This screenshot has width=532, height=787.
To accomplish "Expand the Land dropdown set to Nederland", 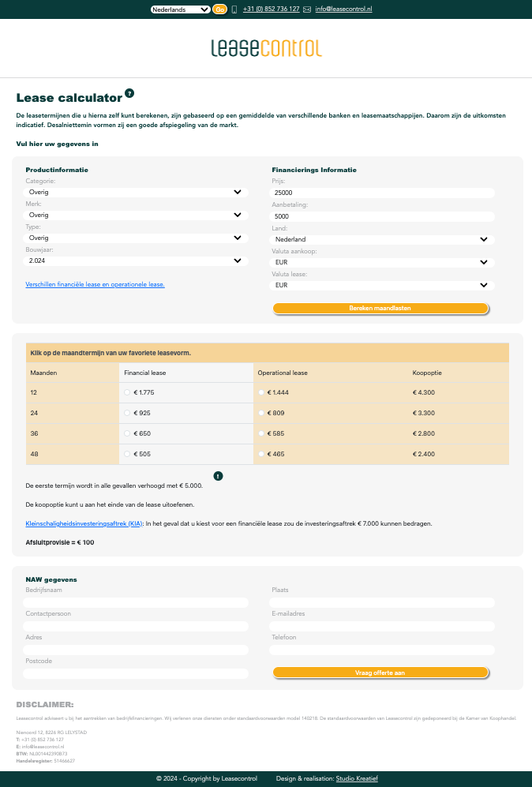I will click(x=382, y=239).
